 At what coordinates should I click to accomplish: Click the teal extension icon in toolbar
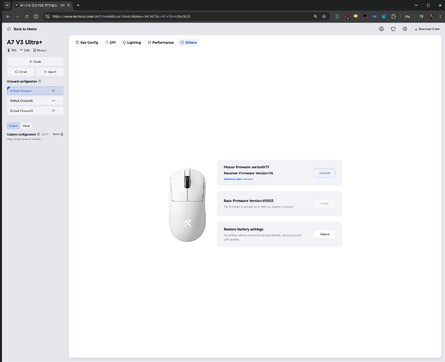[x=384, y=16]
